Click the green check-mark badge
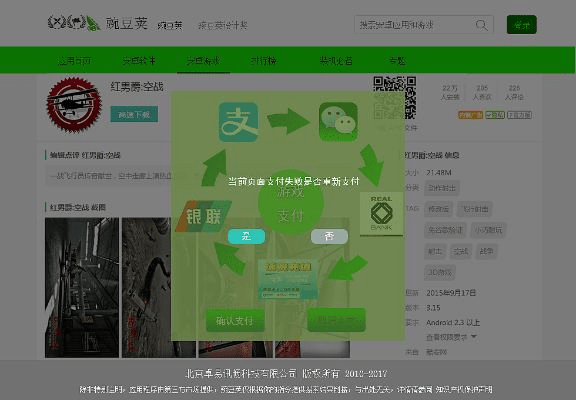Image resolution: width=576 pixels, height=400 pixels. [x=495, y=115]
